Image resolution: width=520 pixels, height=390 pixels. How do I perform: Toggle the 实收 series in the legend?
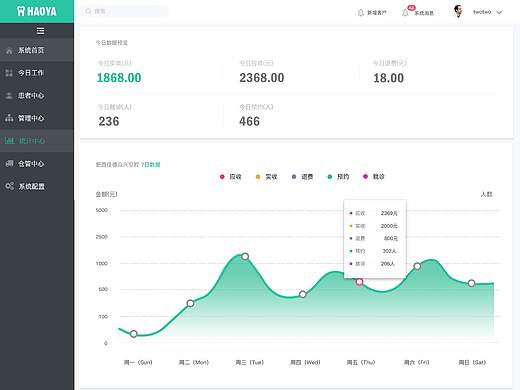266,177
